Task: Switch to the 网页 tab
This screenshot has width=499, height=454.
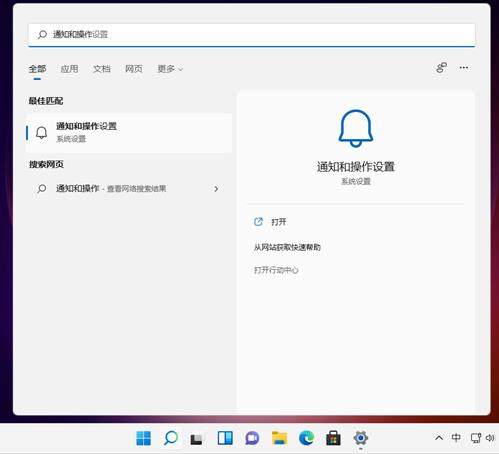Action: (x=134, y=69)
